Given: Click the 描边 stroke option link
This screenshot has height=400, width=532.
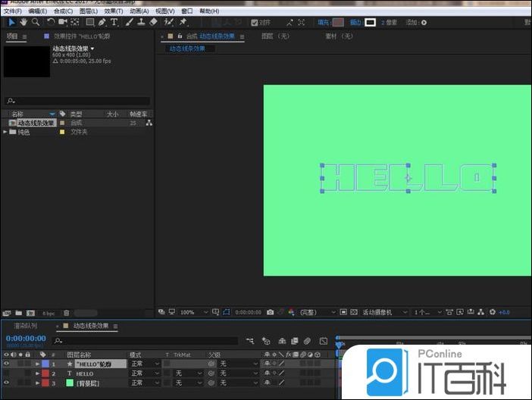Looking at the screenshot, I should point(355,23).
